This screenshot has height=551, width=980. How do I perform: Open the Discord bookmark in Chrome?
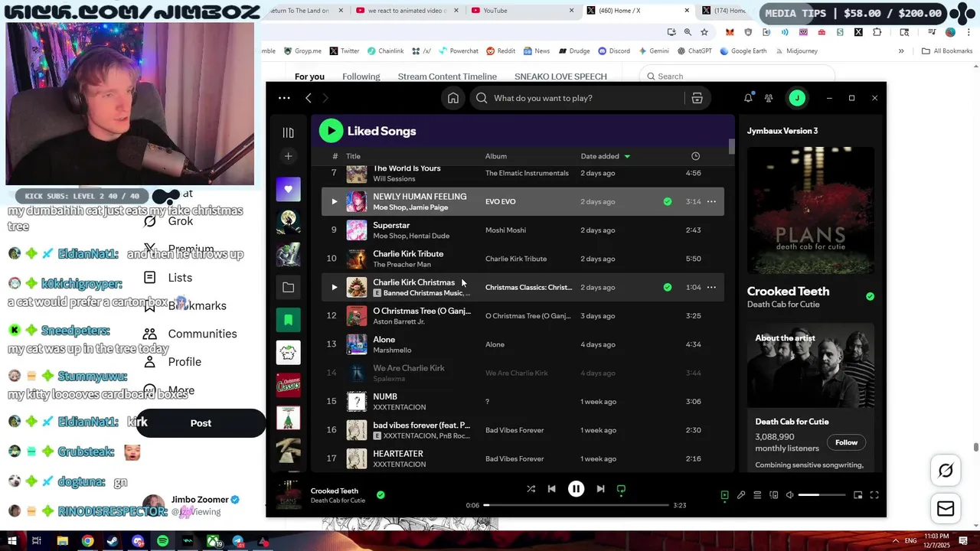coord(614,51)
